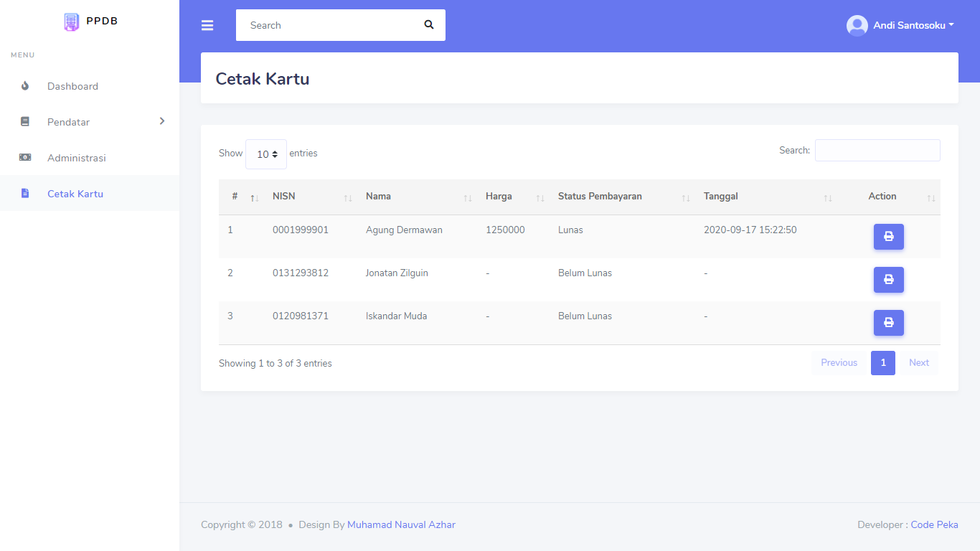Open Dashboard menu item
This screenshot has height=551, width=980.
[x=90, y=86]
